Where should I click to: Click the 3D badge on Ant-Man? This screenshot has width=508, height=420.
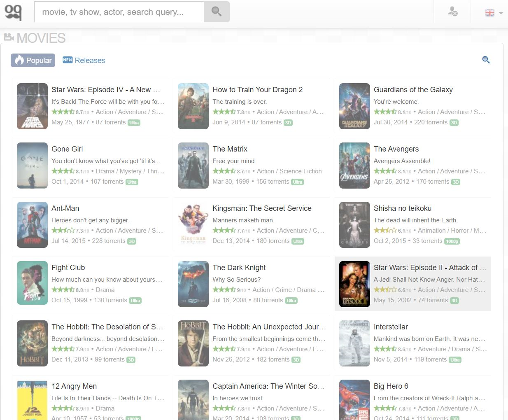132,241
